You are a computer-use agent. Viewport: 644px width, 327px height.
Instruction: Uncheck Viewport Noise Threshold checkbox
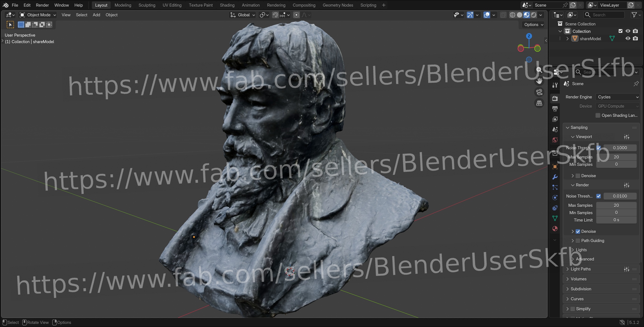598,148
